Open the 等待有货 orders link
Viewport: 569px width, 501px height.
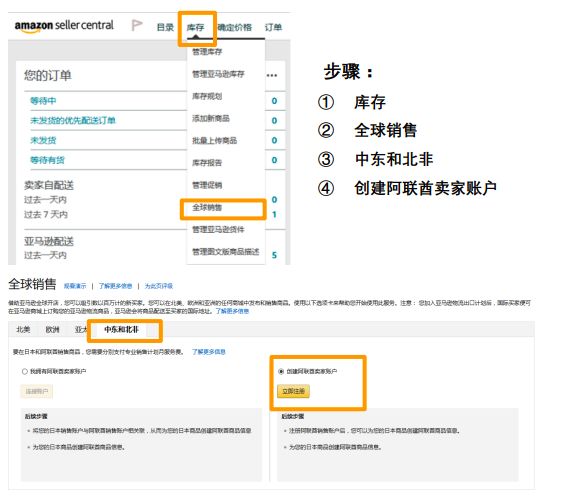pyautogui.click(x=48, y=160)
